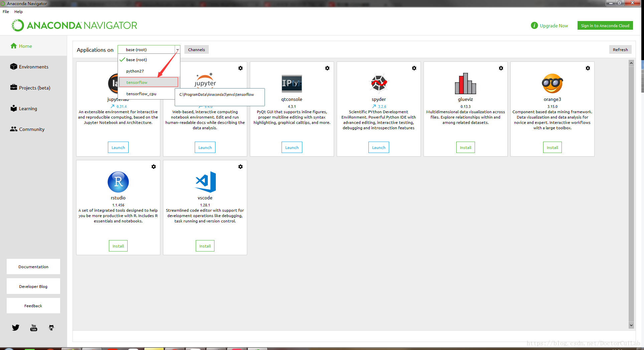This screenshot has height=350, width=644.
Task: Click the orange3 smiley icon
Action: click(x=552, y=83)
